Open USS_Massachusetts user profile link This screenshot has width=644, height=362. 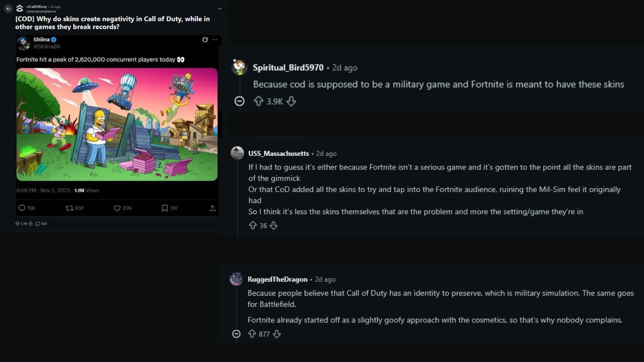[x=278, y=153]
